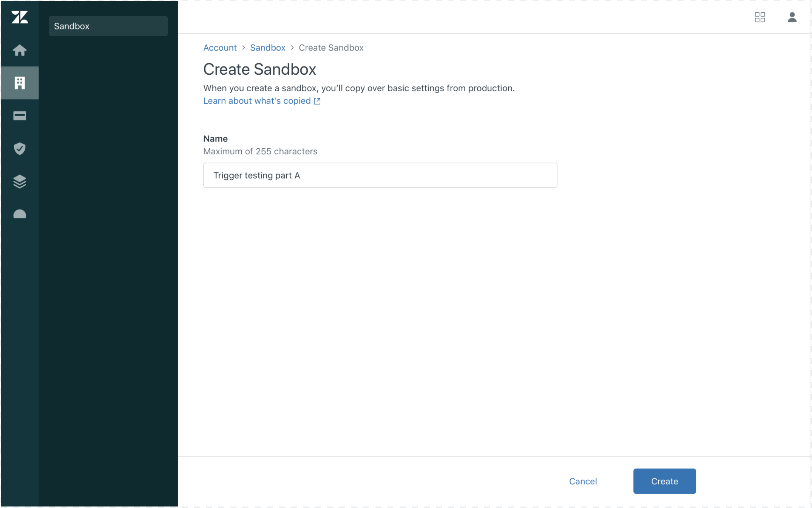
Task: Open the Zendesk products grid icon
Action: tap(760, 17)
